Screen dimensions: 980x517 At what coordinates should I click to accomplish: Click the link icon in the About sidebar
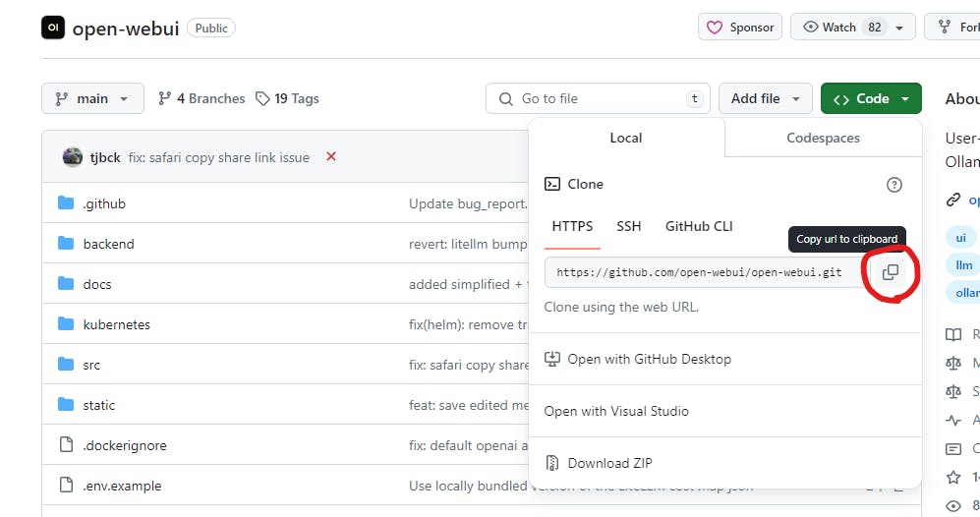click(x=953, y=200)
